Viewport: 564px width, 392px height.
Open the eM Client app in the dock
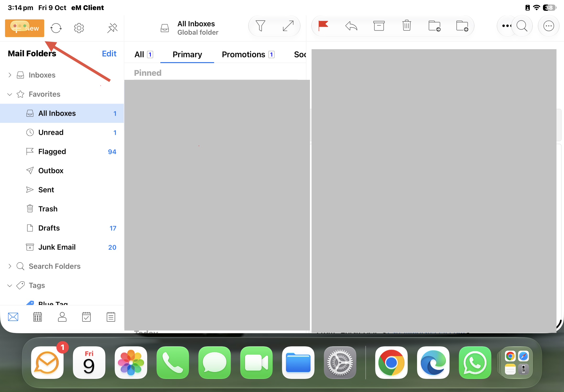(x=47, y=363)
